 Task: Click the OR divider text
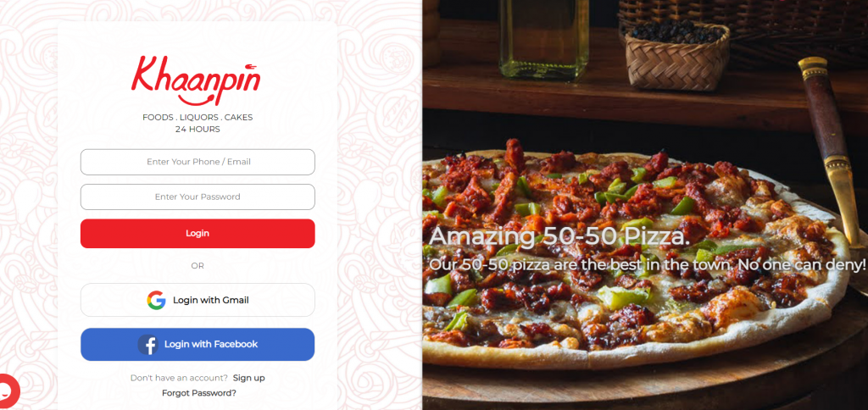coord(198,266)
